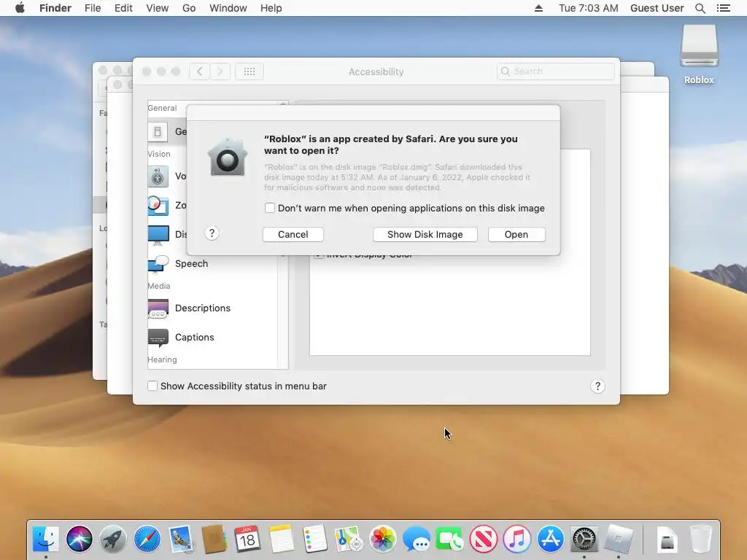The width and height of the screenshot is (747, 560).
Task: Open the Apple menu
Action: coord(20,8)
